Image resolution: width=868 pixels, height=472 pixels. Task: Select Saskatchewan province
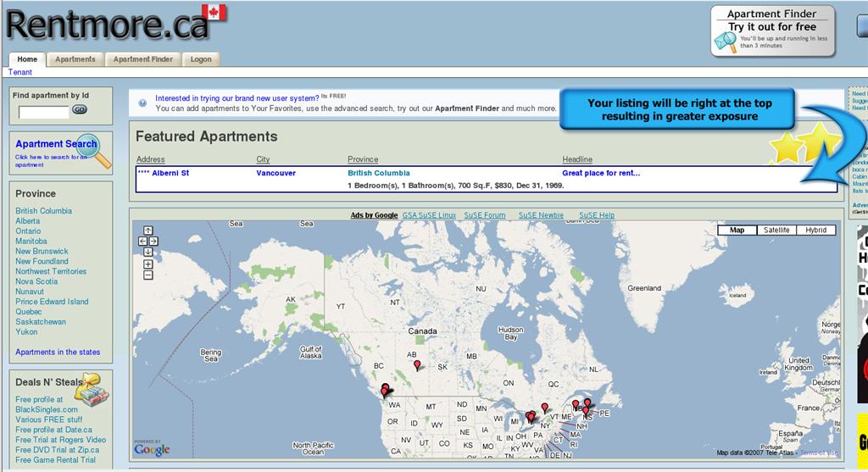pyautogui.click(x=41, y=321)
